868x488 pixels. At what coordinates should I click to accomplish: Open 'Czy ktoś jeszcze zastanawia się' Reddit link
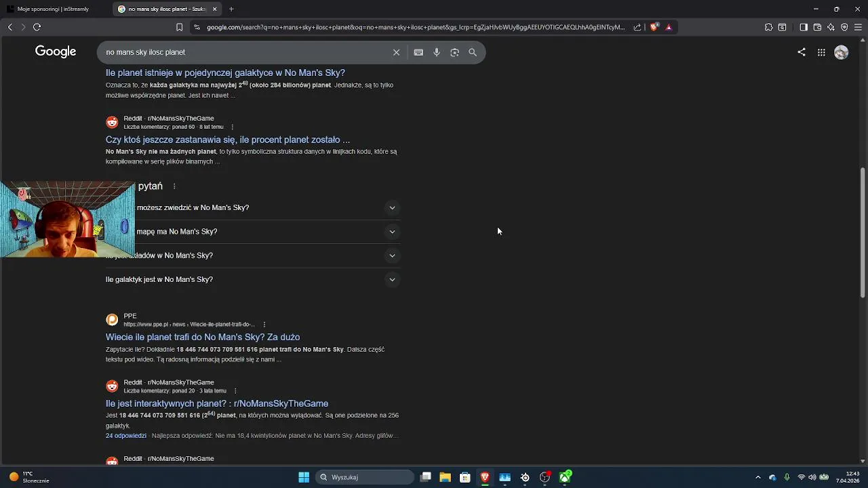click(228, 140)
